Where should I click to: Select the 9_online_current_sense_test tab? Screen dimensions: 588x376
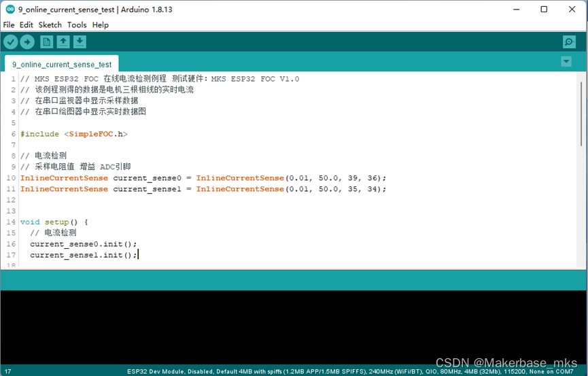[62, 64]
